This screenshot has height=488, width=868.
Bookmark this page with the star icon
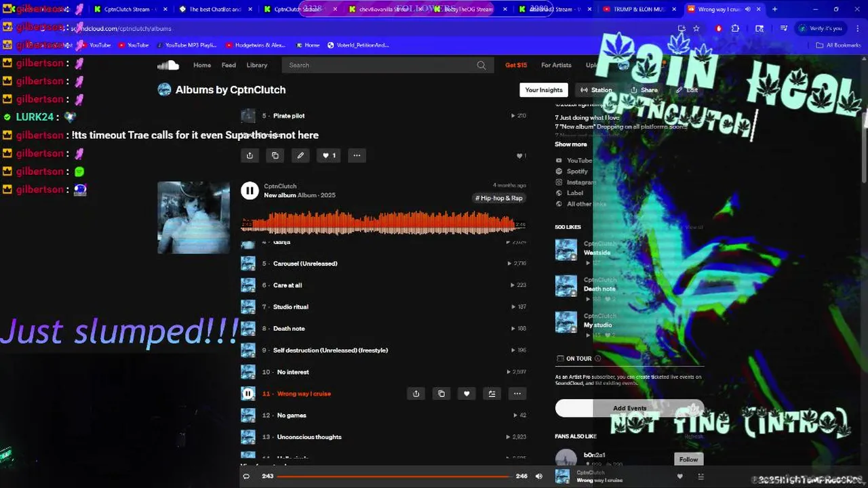(696, 28)
